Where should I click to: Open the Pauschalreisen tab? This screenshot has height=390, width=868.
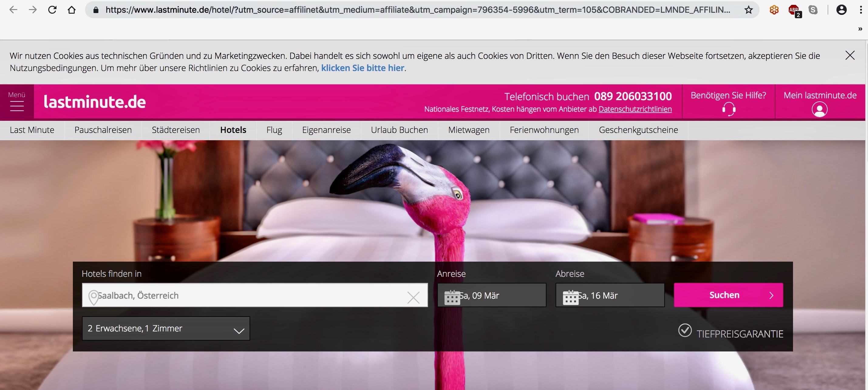103,130
